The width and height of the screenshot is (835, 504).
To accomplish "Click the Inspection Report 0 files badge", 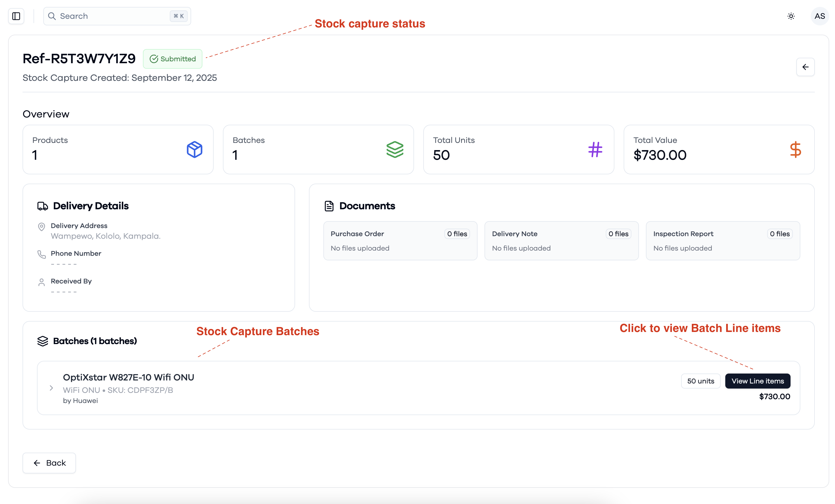I will [x=780, y=234].
